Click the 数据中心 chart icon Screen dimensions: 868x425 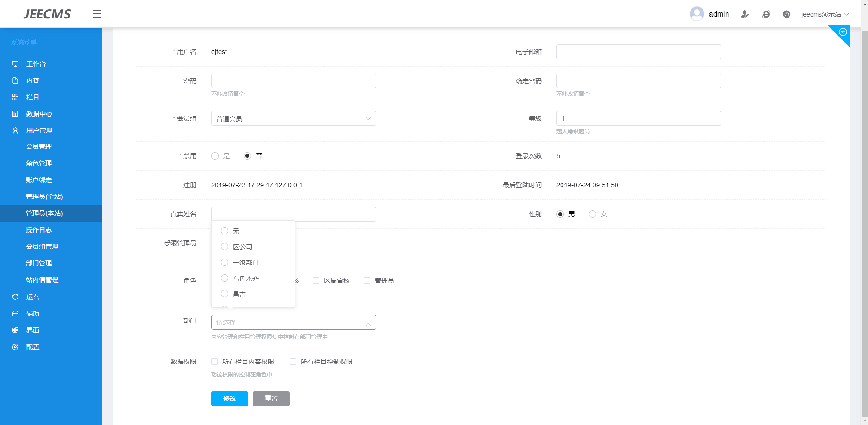(x=15, y=114)
